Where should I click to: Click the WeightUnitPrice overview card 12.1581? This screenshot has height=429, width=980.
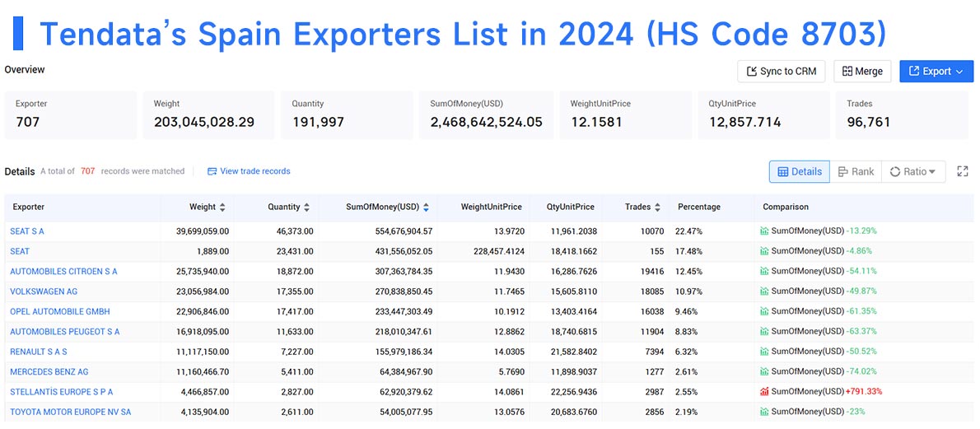coord(626,115)
